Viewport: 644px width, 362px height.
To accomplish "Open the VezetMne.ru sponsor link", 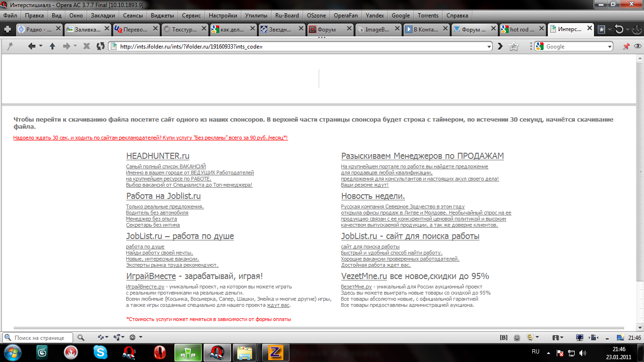I will [x=364, y=276].
